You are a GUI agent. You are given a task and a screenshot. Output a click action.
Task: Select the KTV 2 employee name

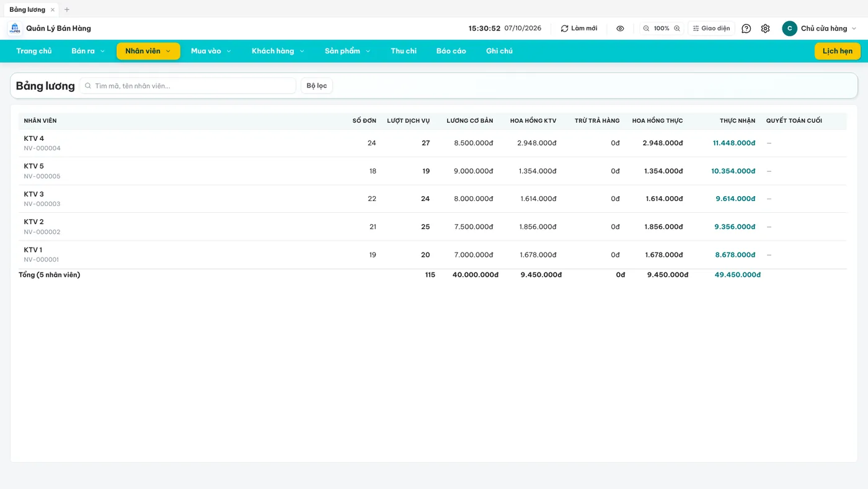tap(33, 222)
